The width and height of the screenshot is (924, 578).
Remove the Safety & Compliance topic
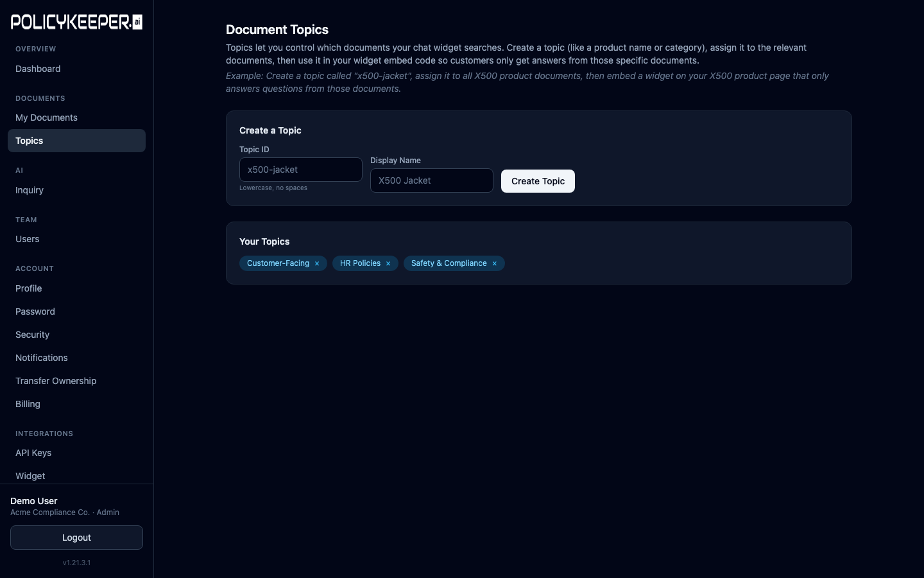click(495, 263)
